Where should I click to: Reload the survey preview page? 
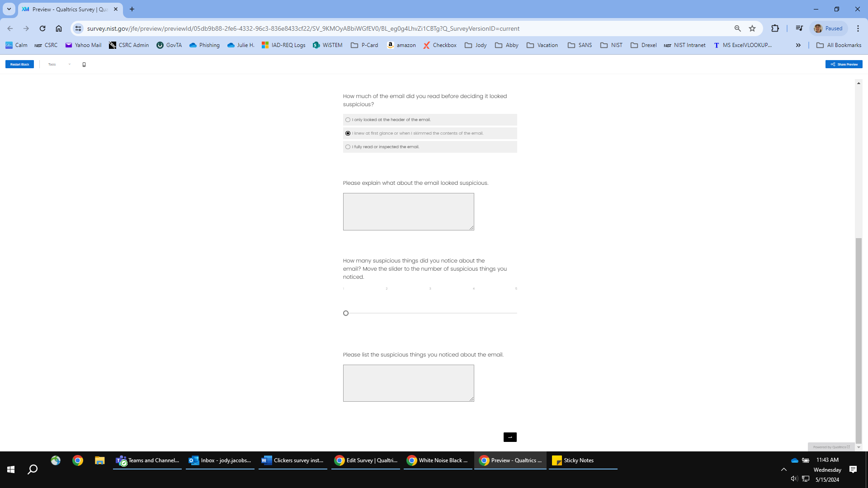[x=42, y=28]
